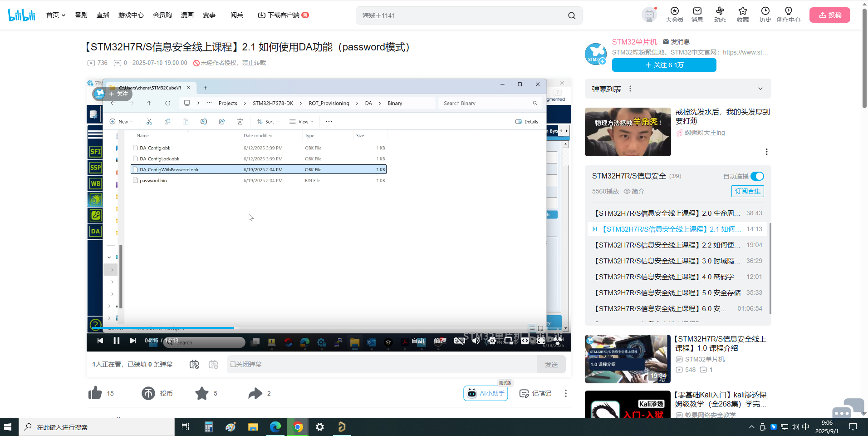Open the 弹幕列表 three-dot menu
The height and width of the screenshot is (436, 868).
[630, 89]
